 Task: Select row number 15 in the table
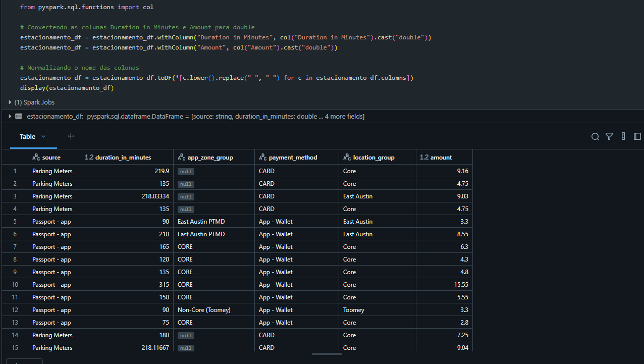pyautogui.click(x=15, y=348)
